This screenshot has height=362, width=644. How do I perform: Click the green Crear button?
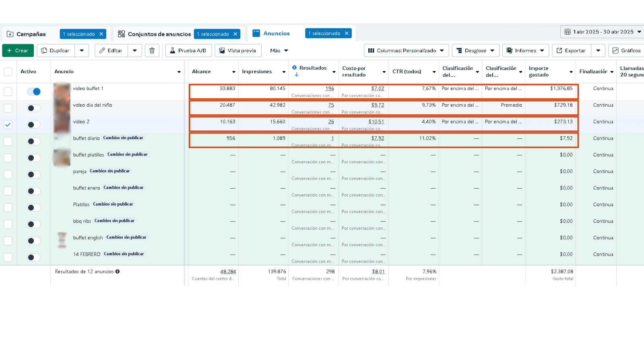tap(18, 51)
